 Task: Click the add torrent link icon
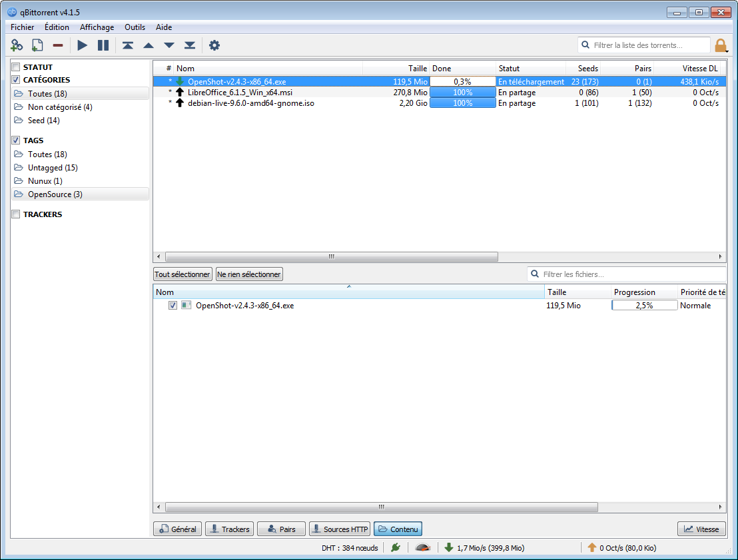(x=17, y=45)
